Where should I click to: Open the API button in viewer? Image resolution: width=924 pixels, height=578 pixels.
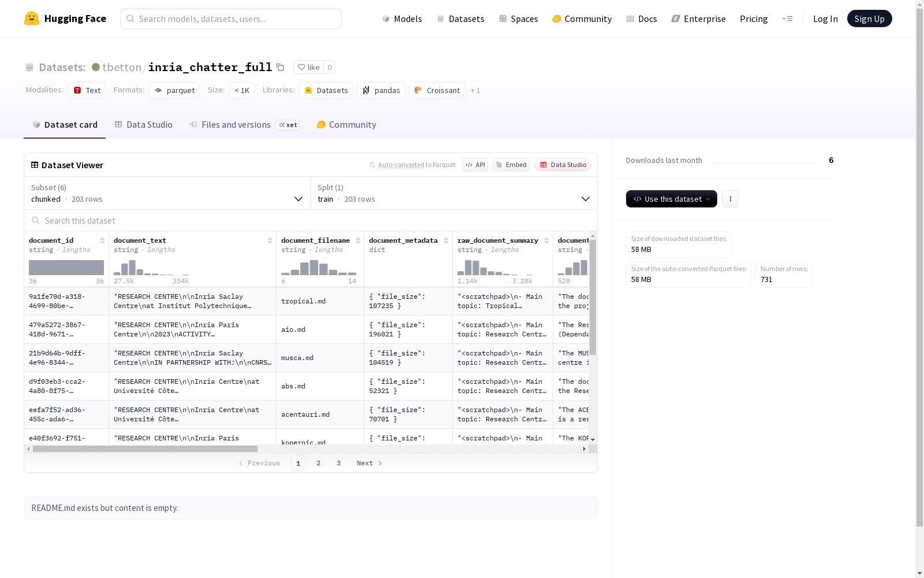pyautogui.click(x=475, y=165)
